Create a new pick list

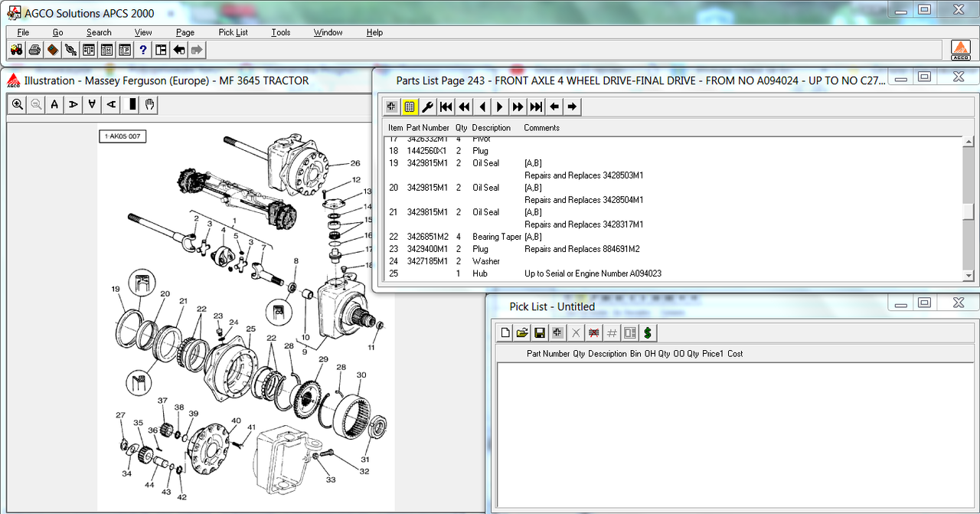click(505, 332)
